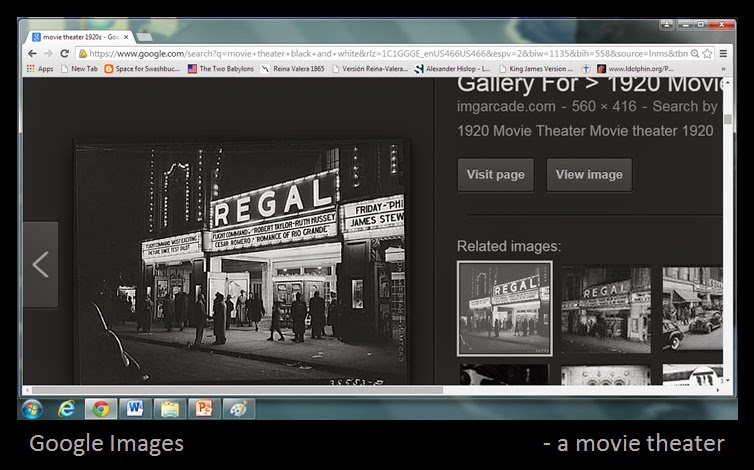Click the horizontal scrollbar thumb

coord(237,390)
